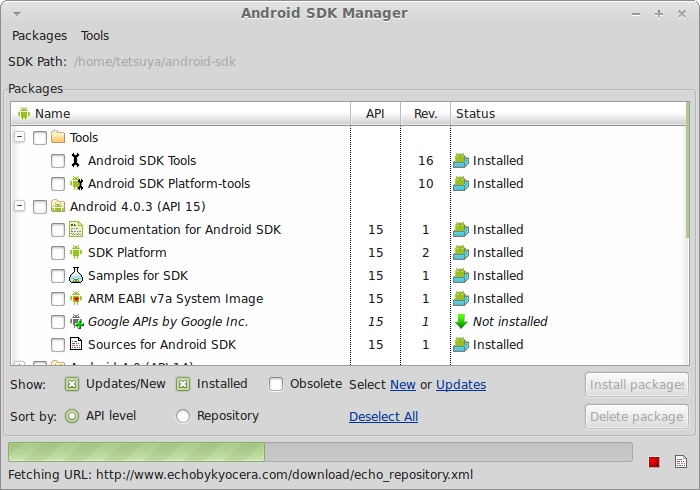
Task: Click the Rev. column header
Action: click(x=425, y=114)
